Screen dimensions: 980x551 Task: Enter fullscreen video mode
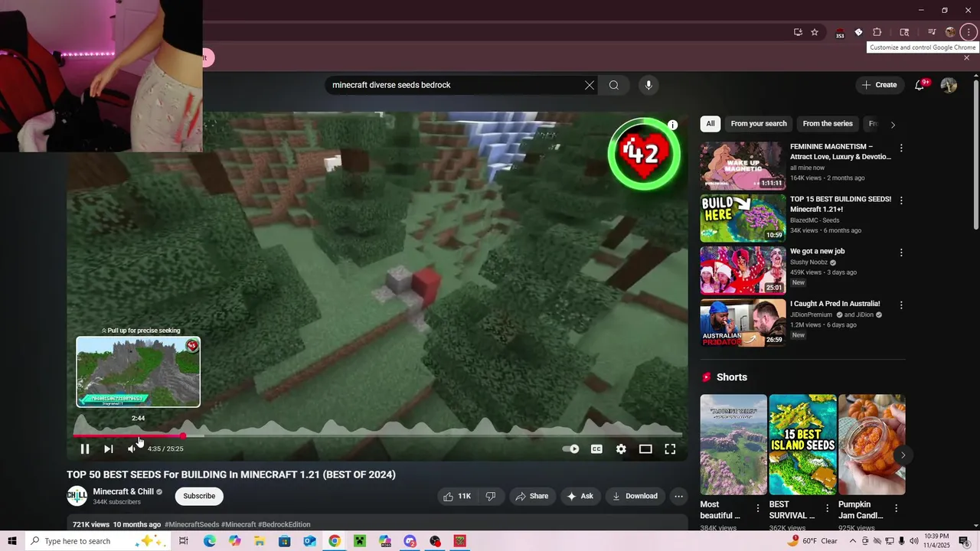point(670,449)
